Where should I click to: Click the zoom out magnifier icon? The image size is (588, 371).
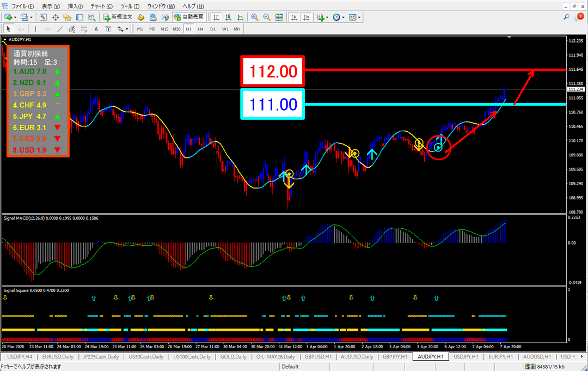click(267, 17)
